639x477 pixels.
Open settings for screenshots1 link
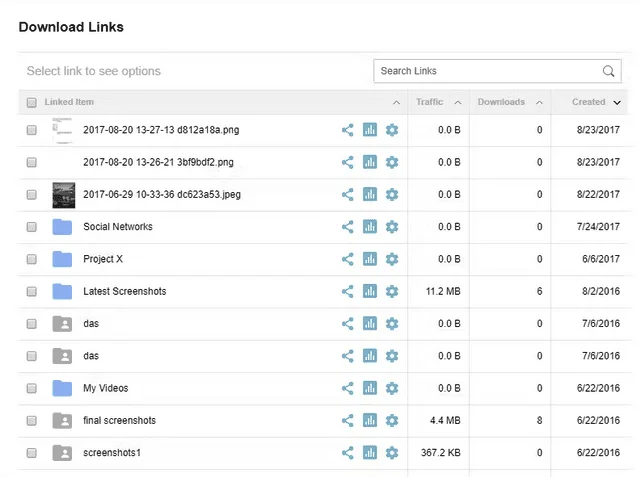[392, 453]
